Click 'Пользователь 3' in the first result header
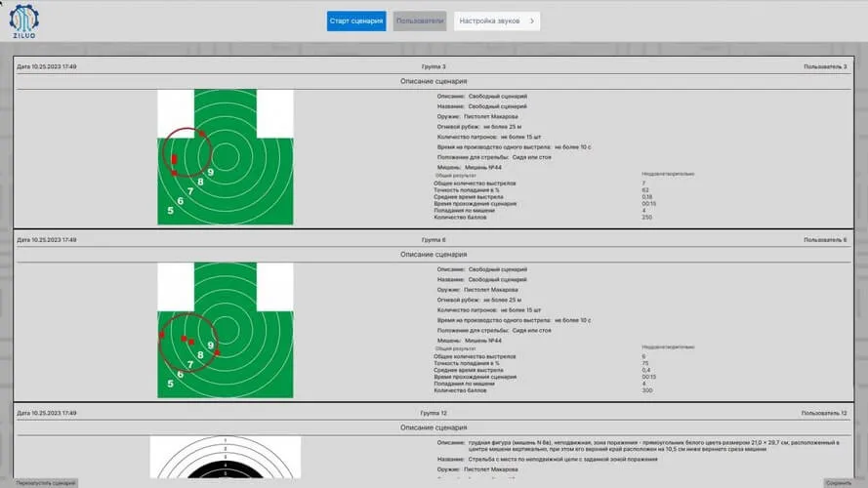 825,66
